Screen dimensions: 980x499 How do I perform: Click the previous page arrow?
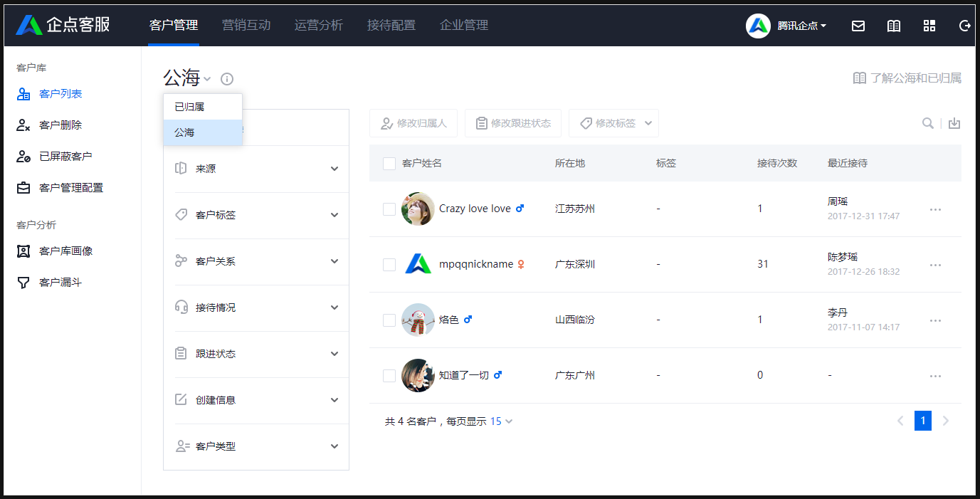tap(900, 421)
